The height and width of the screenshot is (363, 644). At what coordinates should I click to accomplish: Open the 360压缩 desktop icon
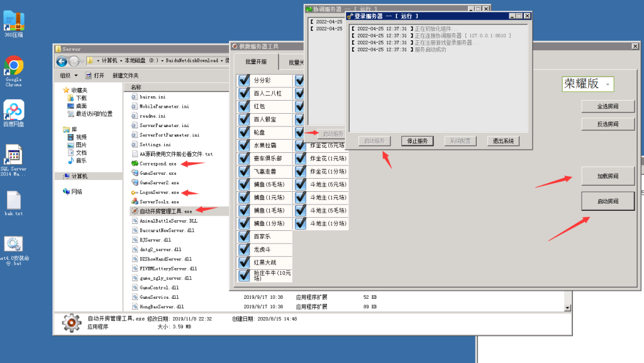[13, 22]
